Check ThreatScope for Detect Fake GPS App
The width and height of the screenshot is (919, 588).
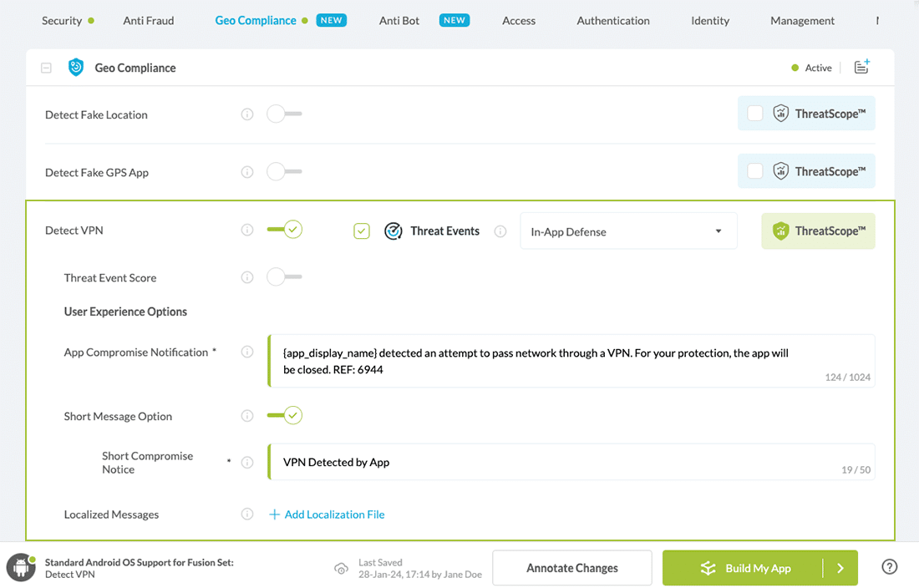pos(755,171)
